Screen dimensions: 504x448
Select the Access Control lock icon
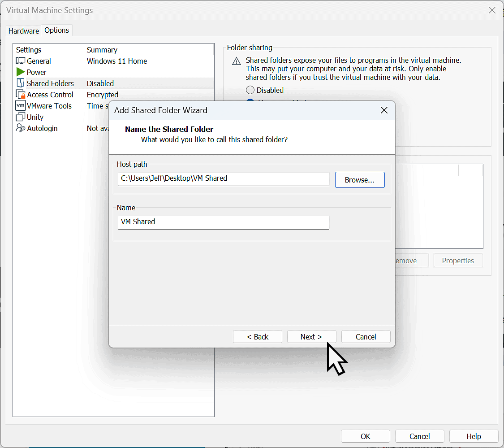coord(20,95)
